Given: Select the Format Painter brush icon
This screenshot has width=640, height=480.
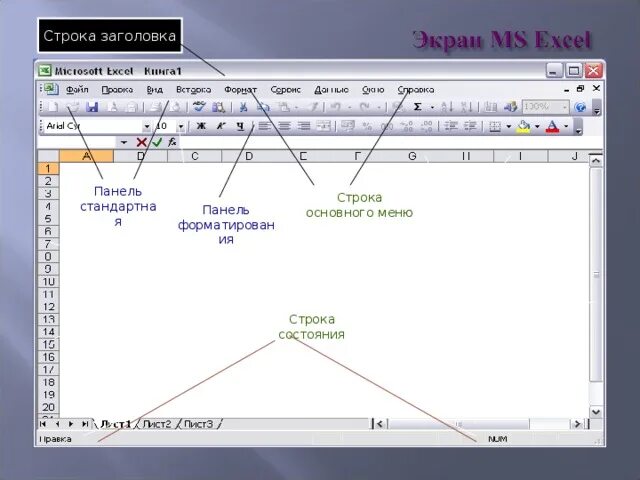Looking at the screenshot, I should (x=314, y=107).
